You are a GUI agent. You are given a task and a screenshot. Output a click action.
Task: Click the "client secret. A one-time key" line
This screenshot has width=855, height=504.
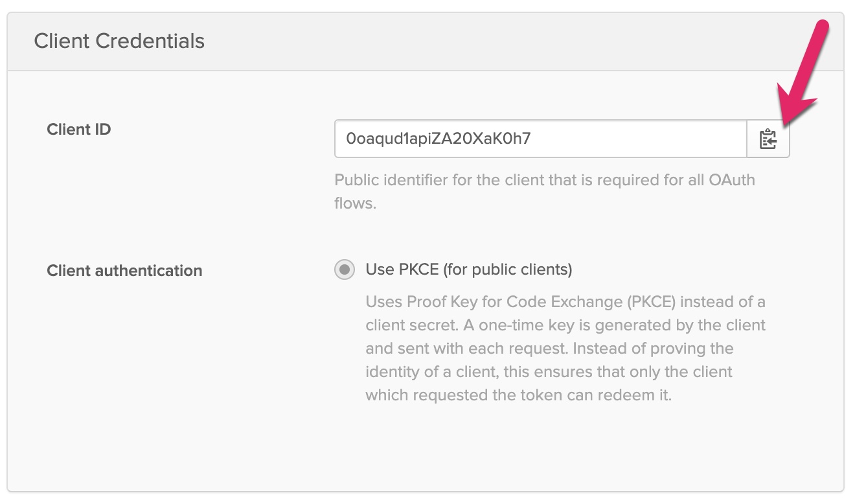click(x=565, y=325)
